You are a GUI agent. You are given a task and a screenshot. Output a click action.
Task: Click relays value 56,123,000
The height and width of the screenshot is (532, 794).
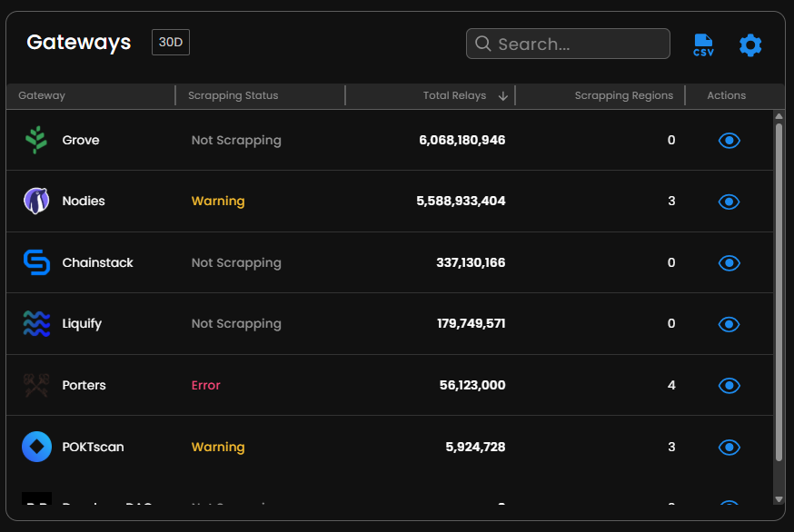click(x=471, y=385)
